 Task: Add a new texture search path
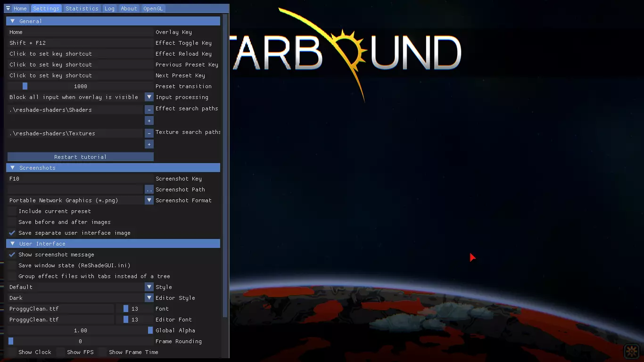[149, 144]
